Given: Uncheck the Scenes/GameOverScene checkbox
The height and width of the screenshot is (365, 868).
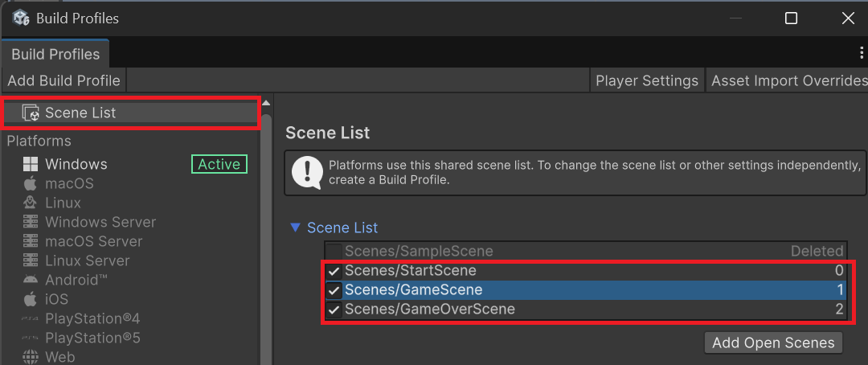Looking at the screenshot, I should pyautogui.click(x=334, y=310).
